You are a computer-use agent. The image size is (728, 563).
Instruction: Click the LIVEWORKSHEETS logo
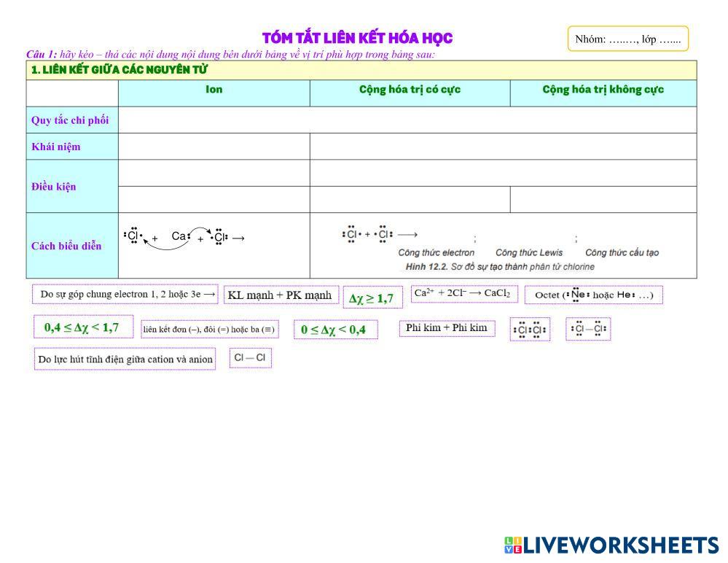point(611,545)
